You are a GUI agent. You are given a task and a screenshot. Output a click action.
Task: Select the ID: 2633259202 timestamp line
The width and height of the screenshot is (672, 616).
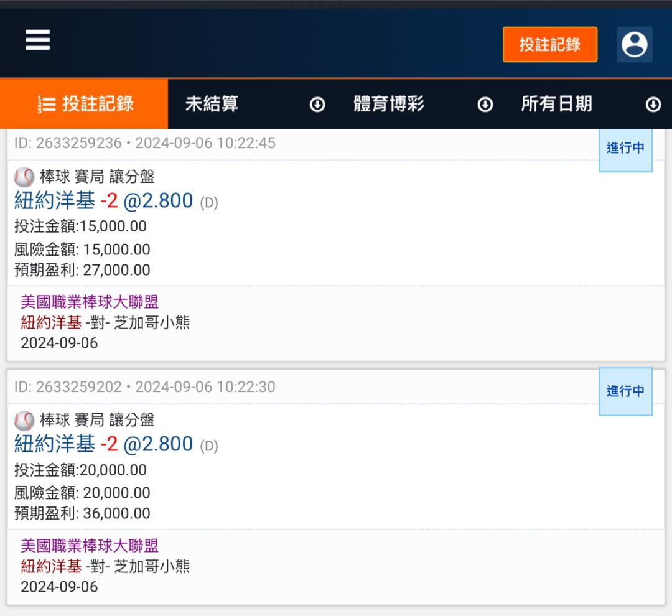click(145, 387)
